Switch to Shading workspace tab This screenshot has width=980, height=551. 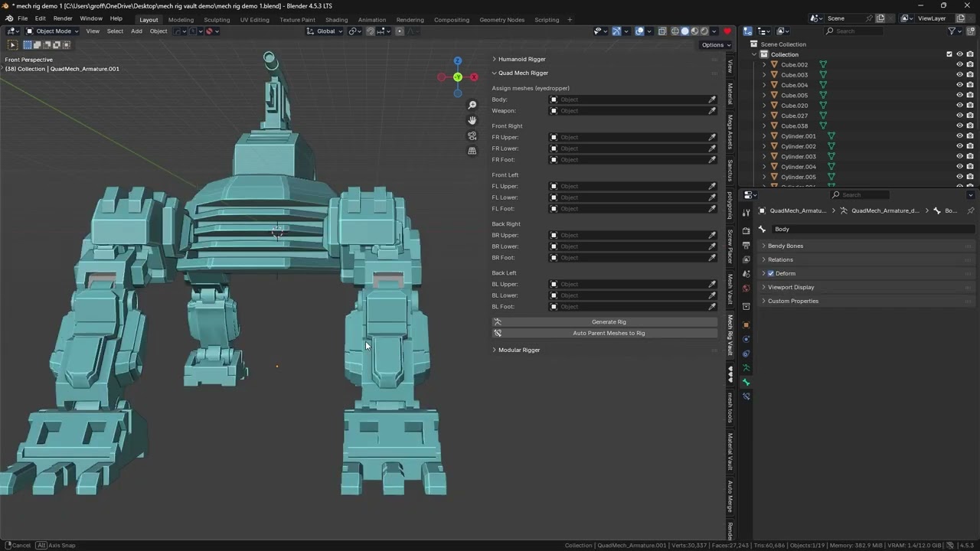click(336, 20)
